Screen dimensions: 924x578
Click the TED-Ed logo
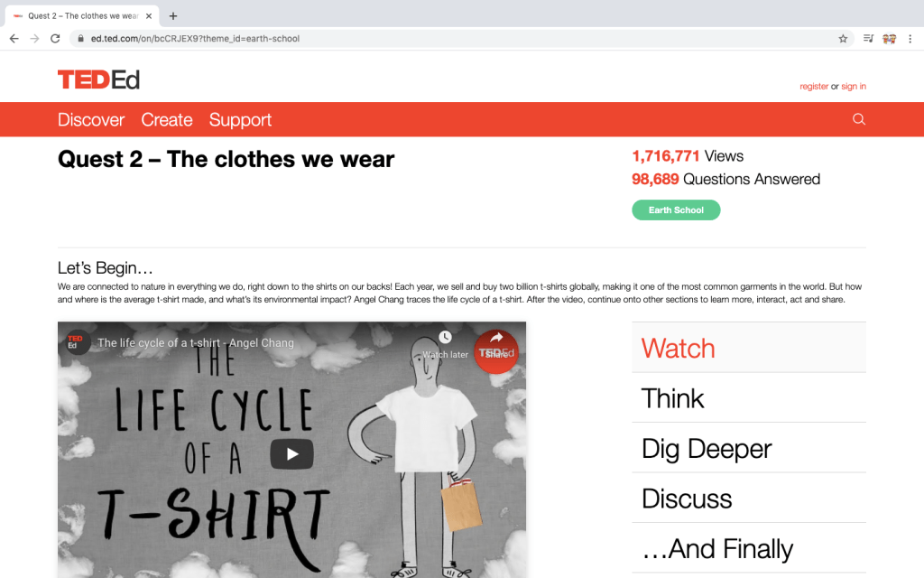[x=98, y=79]
